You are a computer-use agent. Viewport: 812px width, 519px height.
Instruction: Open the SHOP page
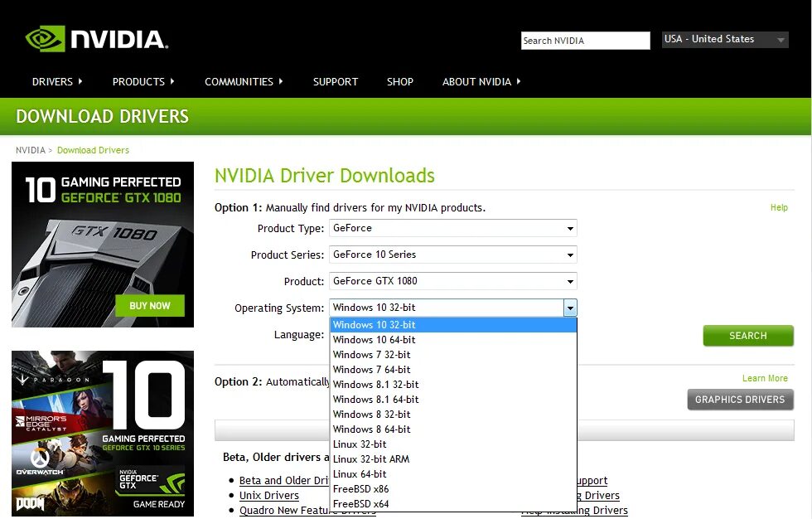(x=399, y=82)
